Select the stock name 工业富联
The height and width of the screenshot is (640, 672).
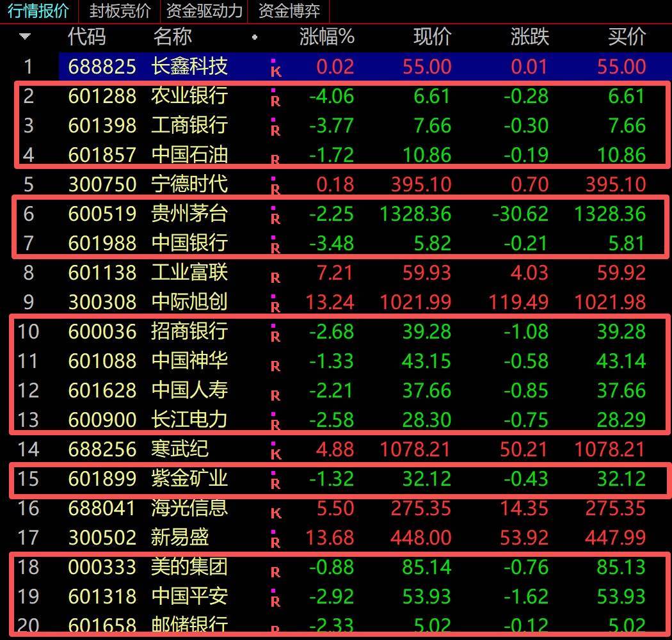189,272
